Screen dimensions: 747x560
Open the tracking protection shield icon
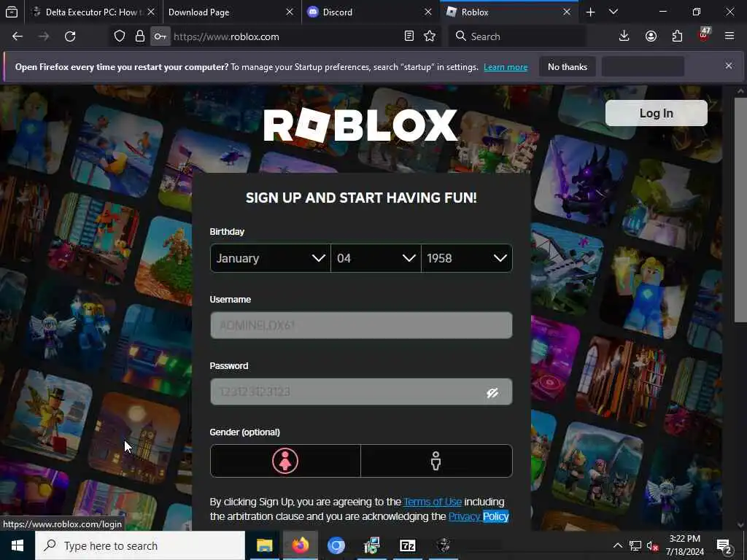(120, 36)
